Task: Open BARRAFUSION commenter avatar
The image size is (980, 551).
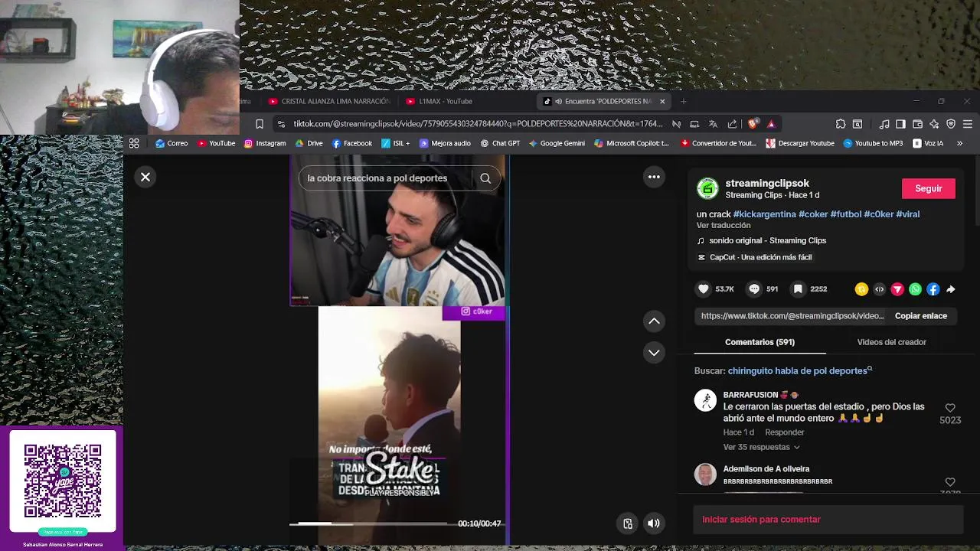Action: tap(705, 400)
